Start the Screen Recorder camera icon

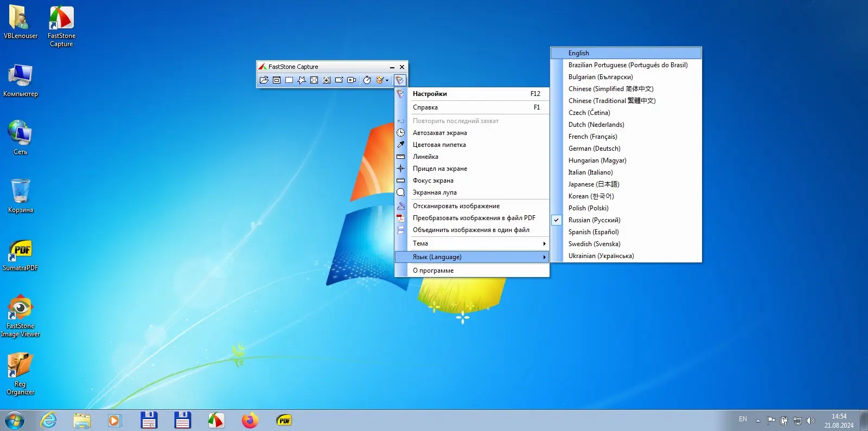pos(352,80)
